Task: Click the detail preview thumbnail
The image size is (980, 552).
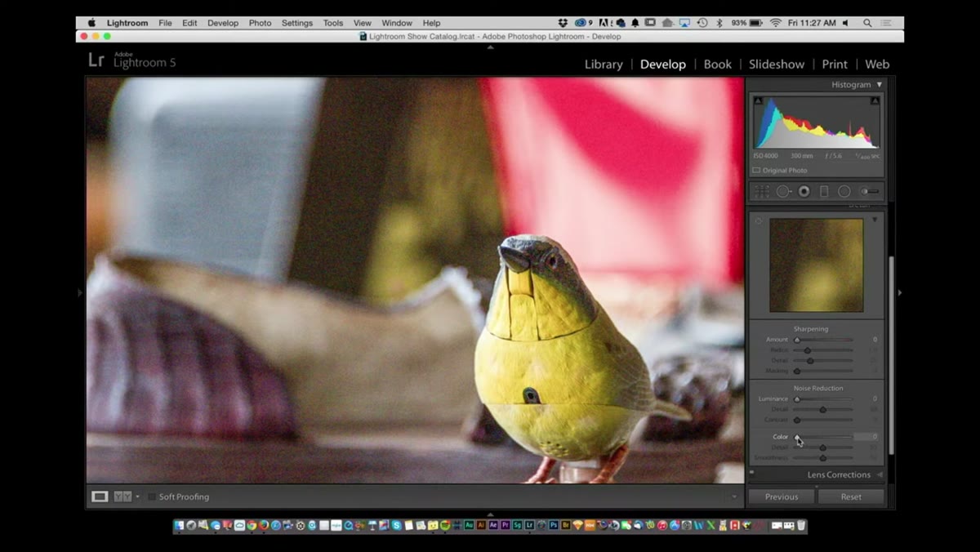Action: click(816, 265)
